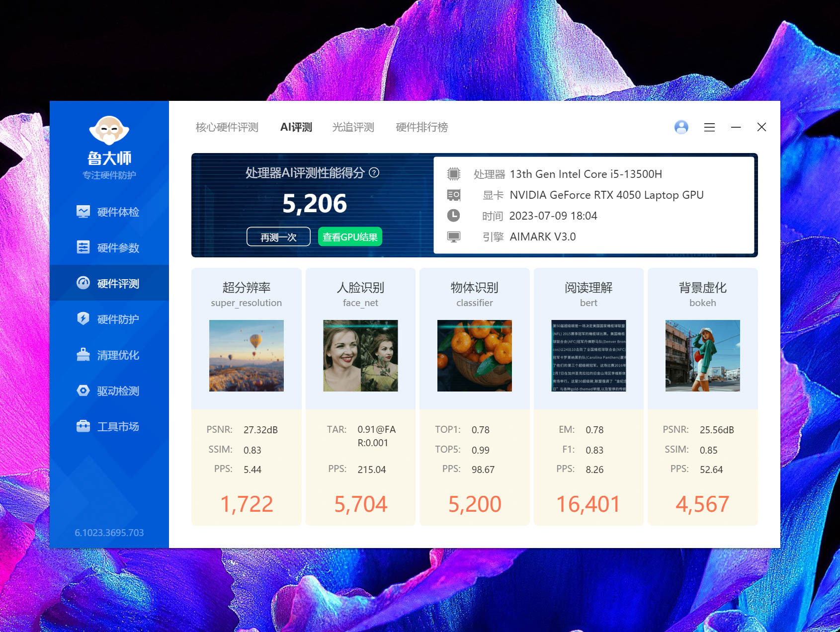The width and height of the screenshot is (840, 632).
Task: Click the bokeh score 4,567
Action: coord(702,504)
